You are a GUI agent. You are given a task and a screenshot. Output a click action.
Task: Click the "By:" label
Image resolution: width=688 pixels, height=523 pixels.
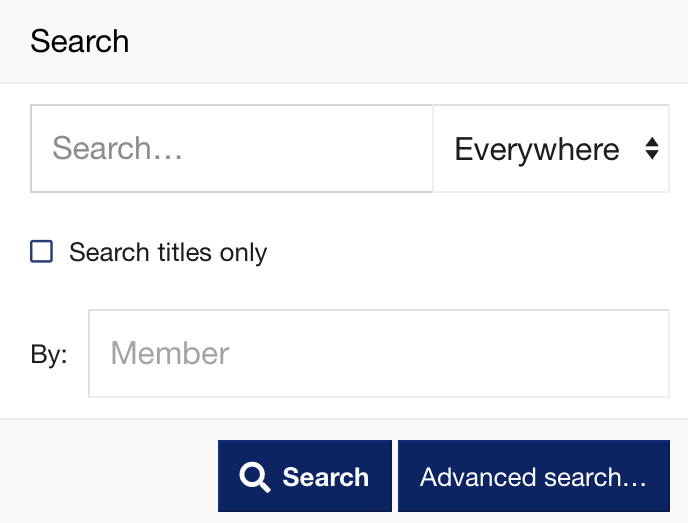tap(49, 355)
